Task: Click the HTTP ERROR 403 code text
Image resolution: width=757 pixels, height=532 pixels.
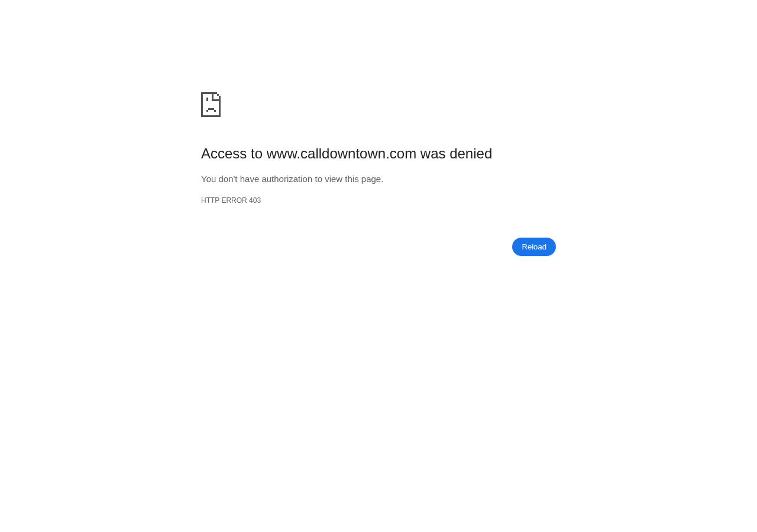Action: point(231,200)
